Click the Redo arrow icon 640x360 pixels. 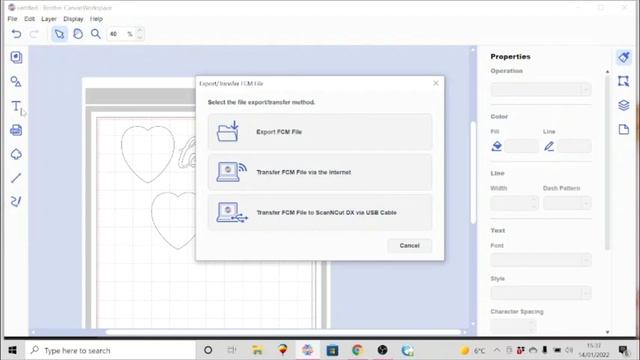[x=34, y=34]
